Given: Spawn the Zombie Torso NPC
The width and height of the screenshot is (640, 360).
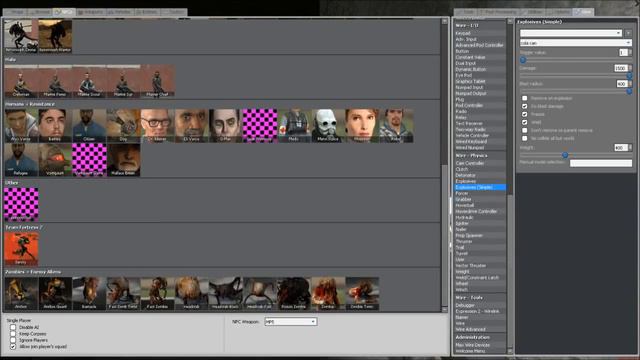Looking at the screenshot, I should click(x=362, y=293).
